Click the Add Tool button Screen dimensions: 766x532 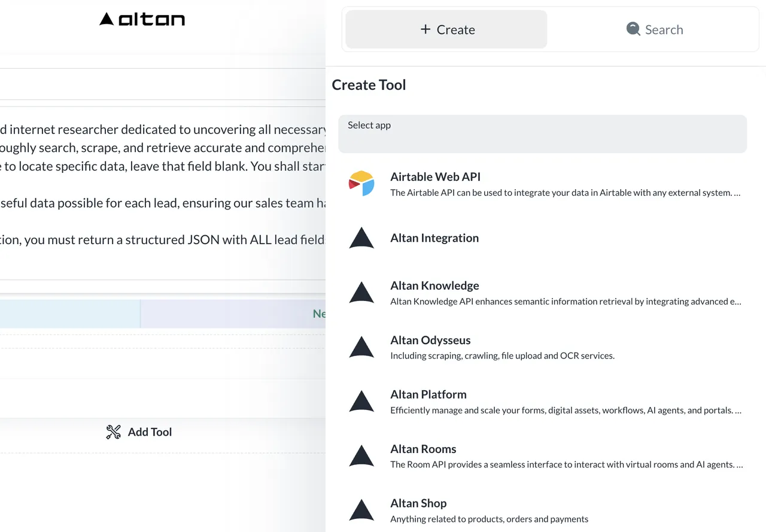point(139,432)
